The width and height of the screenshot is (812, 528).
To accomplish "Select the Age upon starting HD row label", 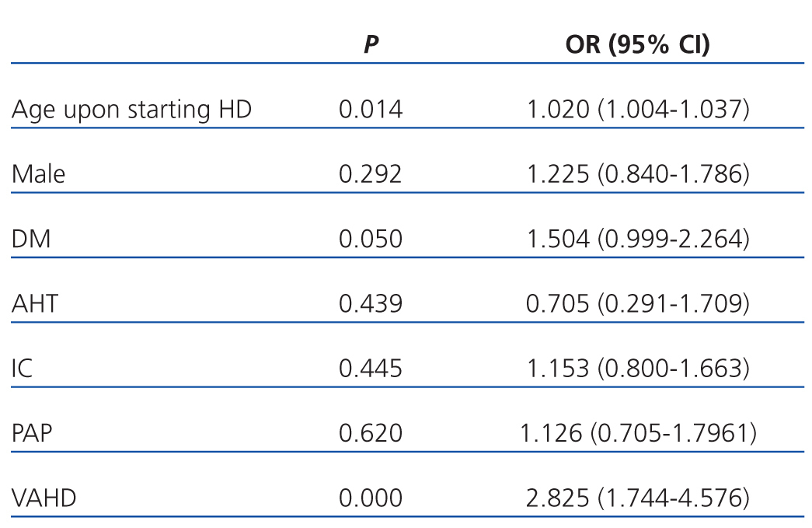I will point(132,110).
